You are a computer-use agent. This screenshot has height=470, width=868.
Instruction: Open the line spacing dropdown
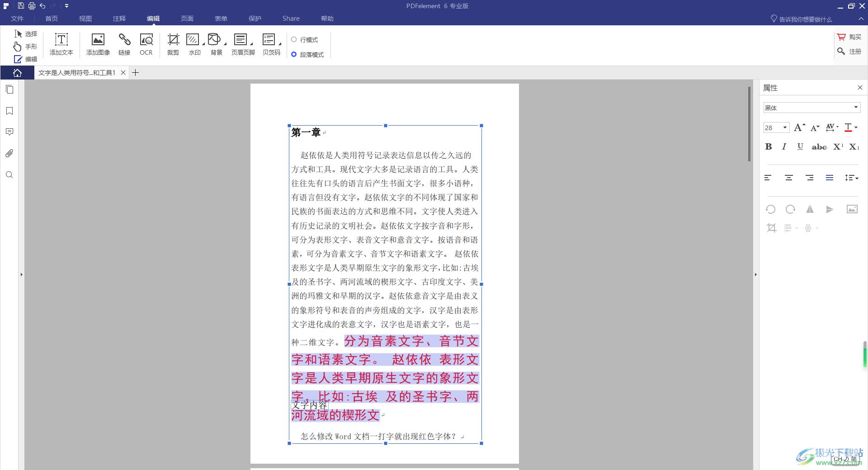(x=851, y=178)
